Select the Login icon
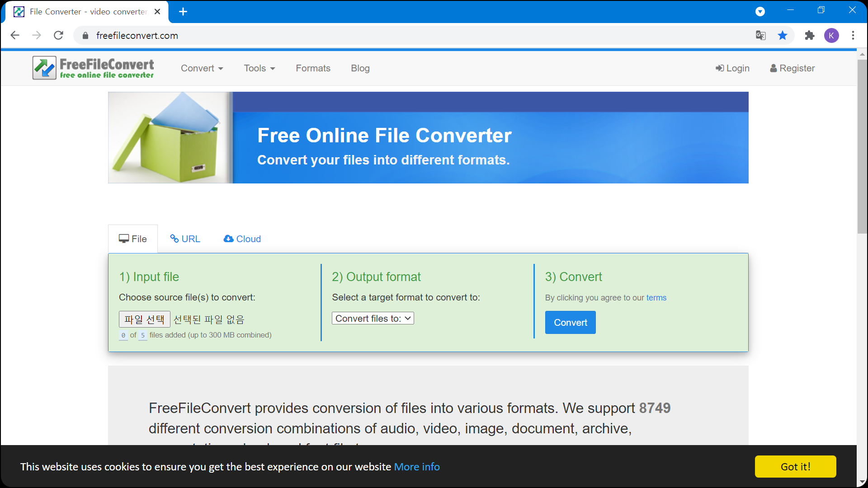 (x=721, y=68)
